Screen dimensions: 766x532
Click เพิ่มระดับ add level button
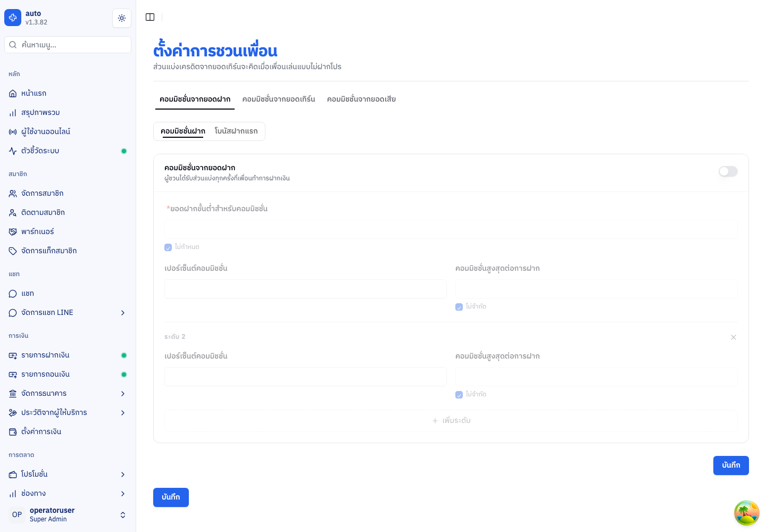pos(451,421)
